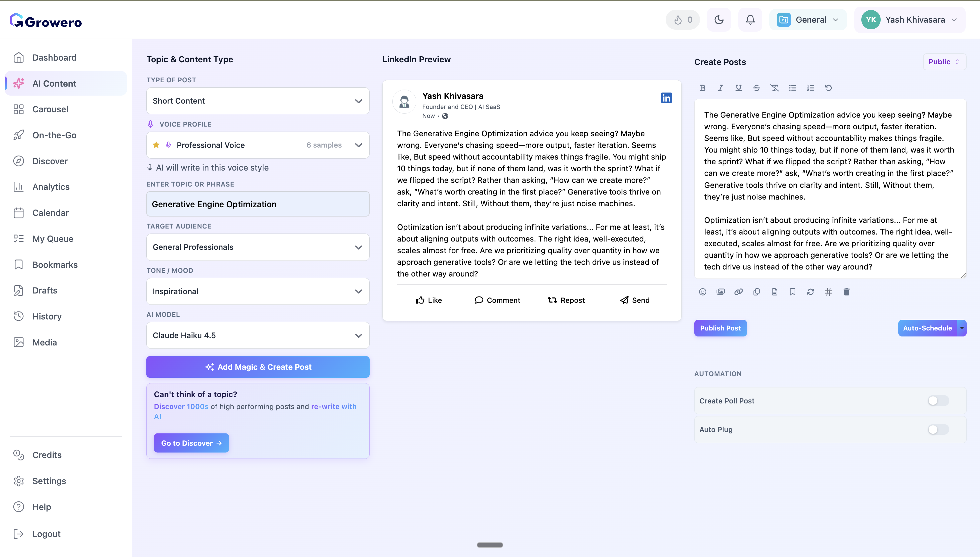Open the emoji picker
Image resolution: width=980 pixels, height=557 pixels.
pyautogui.click(x=703, y=291)
